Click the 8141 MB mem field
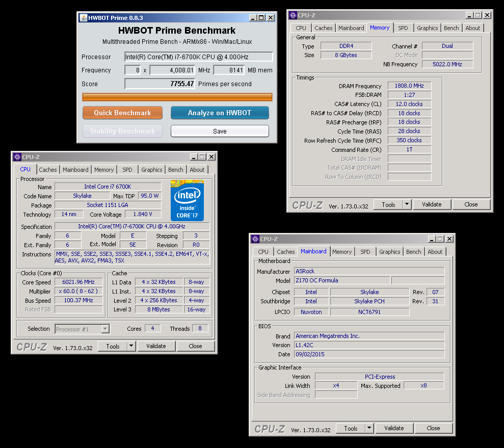Viewport: 504px width, 448px height. [229, 70]
